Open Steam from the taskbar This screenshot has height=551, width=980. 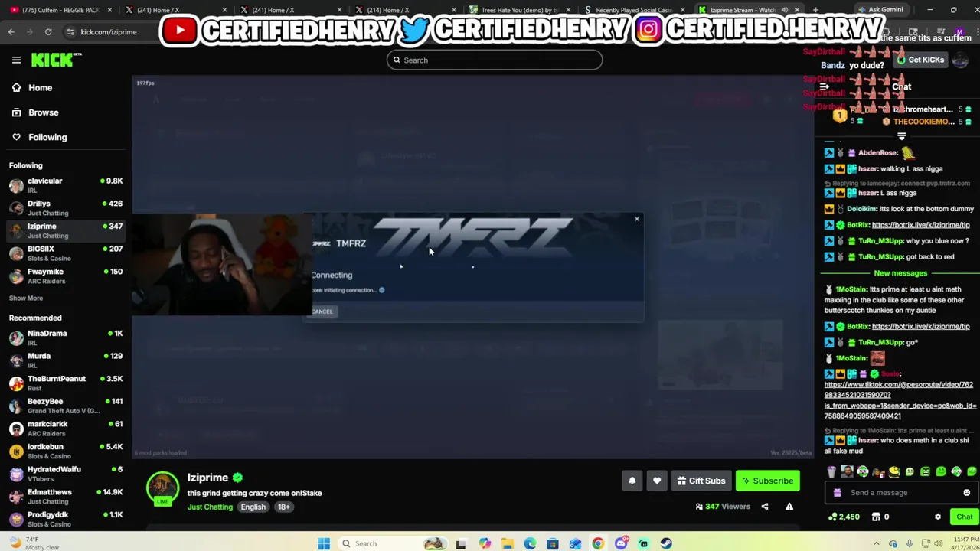[x=667, y=543]
